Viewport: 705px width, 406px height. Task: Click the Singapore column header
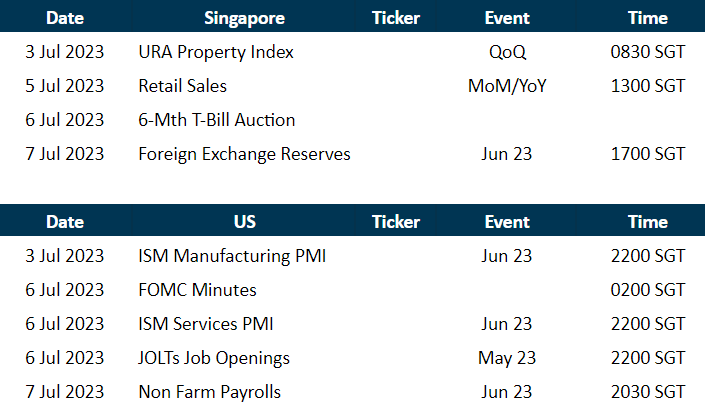point(244,18)
